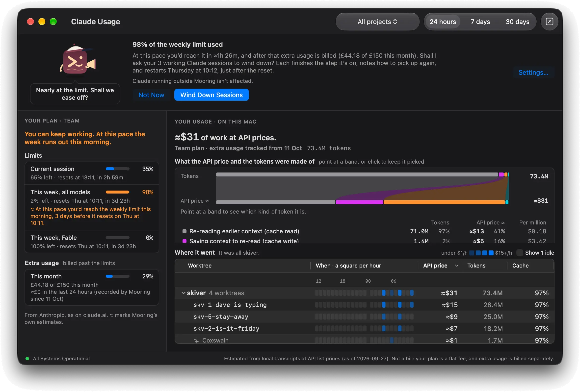Click the grey cache read legend square
580x392 pixels.
185,231
